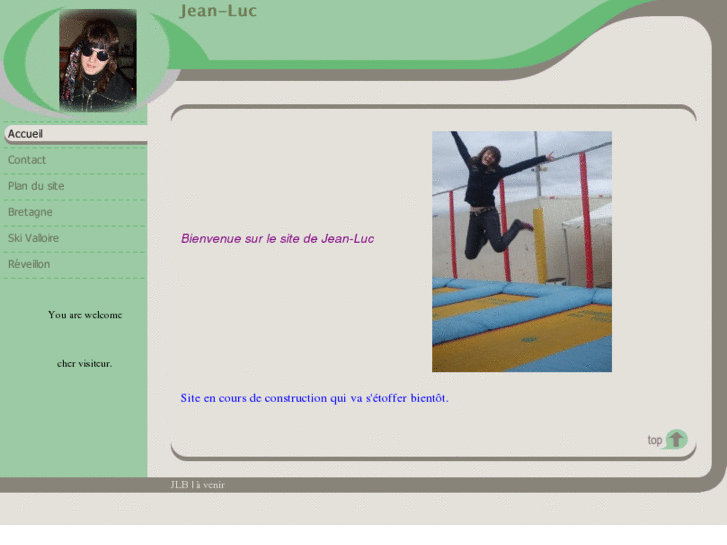
Task: Open the Bretagne page
Action: click(x=30, y=212)
